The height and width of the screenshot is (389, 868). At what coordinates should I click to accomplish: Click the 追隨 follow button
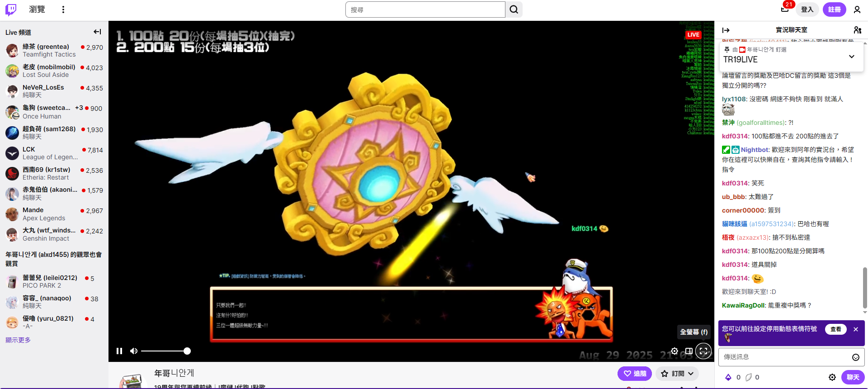coord(635,374)
